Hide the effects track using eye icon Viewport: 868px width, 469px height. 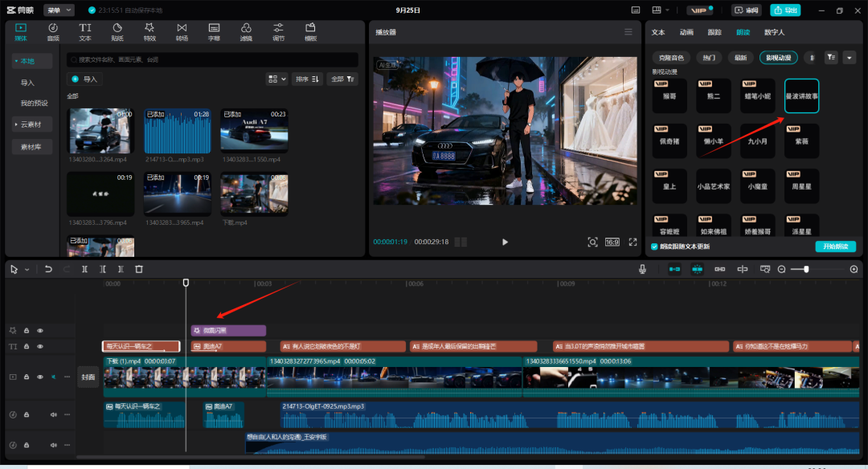point(40,330)
